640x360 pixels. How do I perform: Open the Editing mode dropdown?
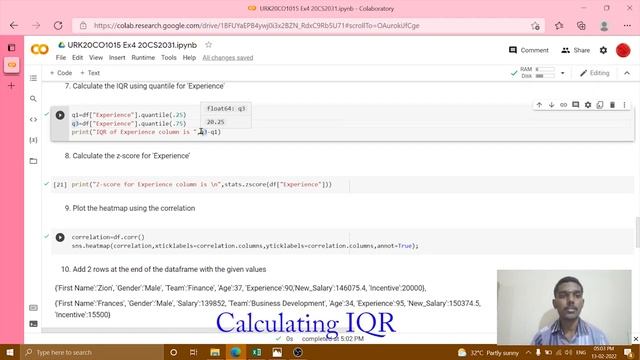595,73
